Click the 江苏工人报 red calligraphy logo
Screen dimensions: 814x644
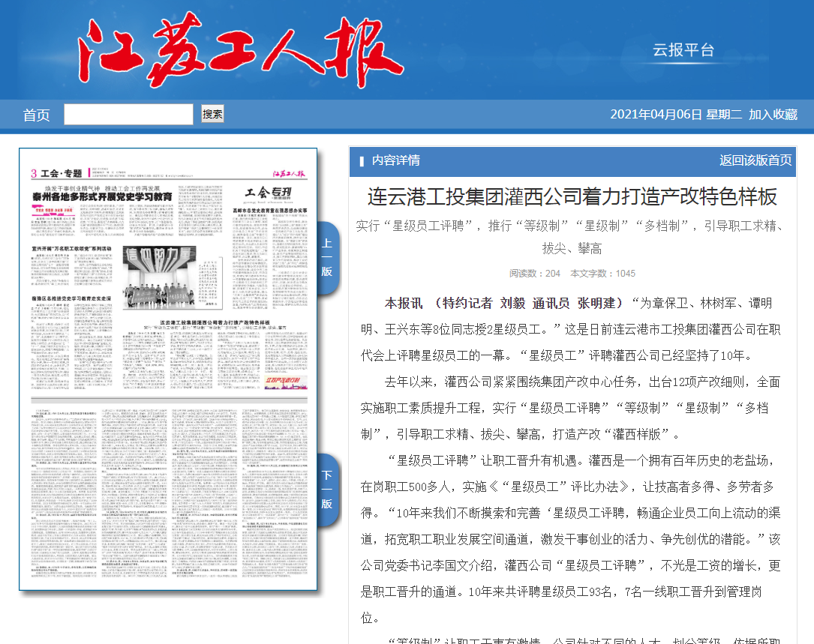(x=242, y=52)
